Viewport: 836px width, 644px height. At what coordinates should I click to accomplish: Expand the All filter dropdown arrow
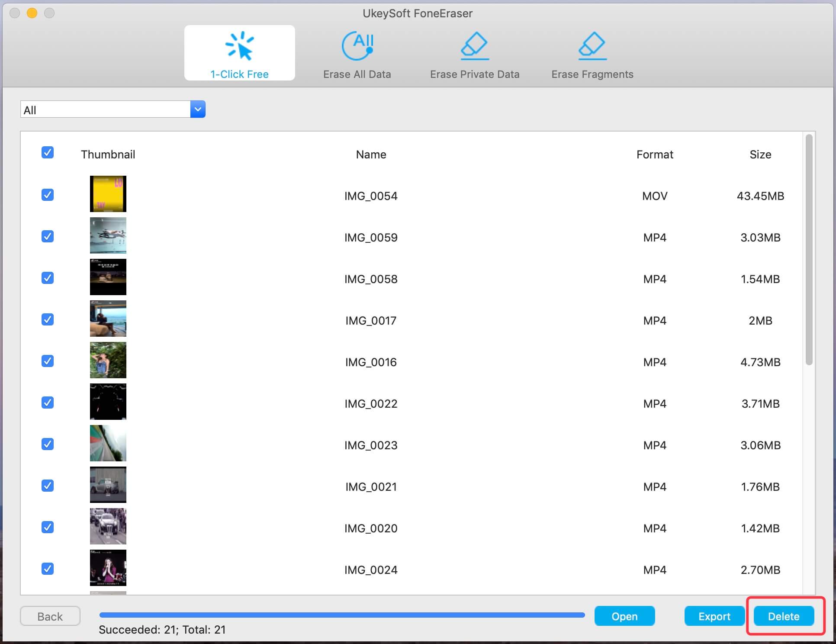point(198,109)
